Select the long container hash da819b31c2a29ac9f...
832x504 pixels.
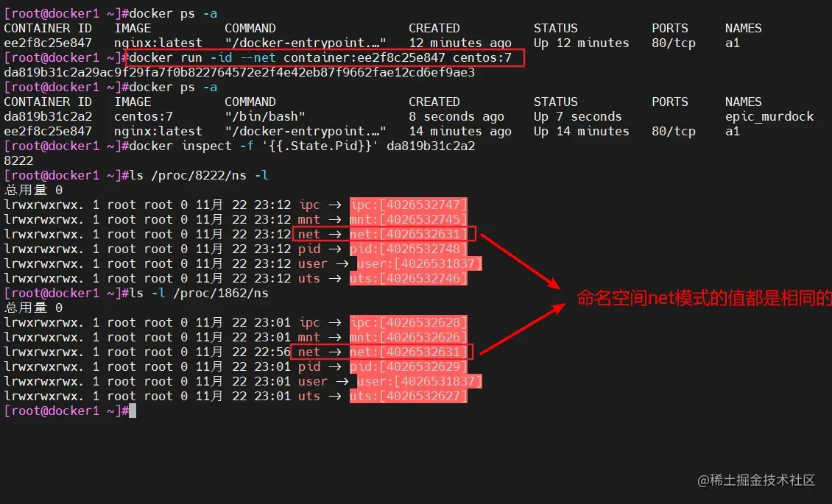239,73
